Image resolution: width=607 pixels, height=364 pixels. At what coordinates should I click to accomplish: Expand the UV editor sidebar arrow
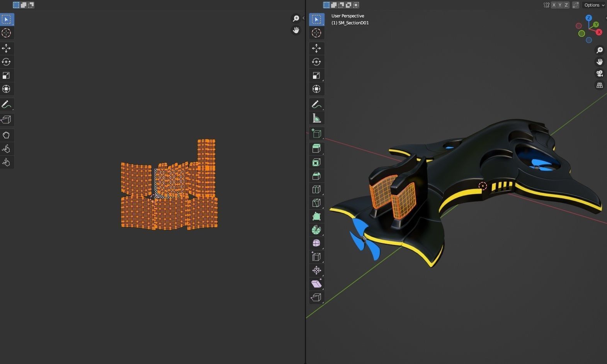coord(303,18)
